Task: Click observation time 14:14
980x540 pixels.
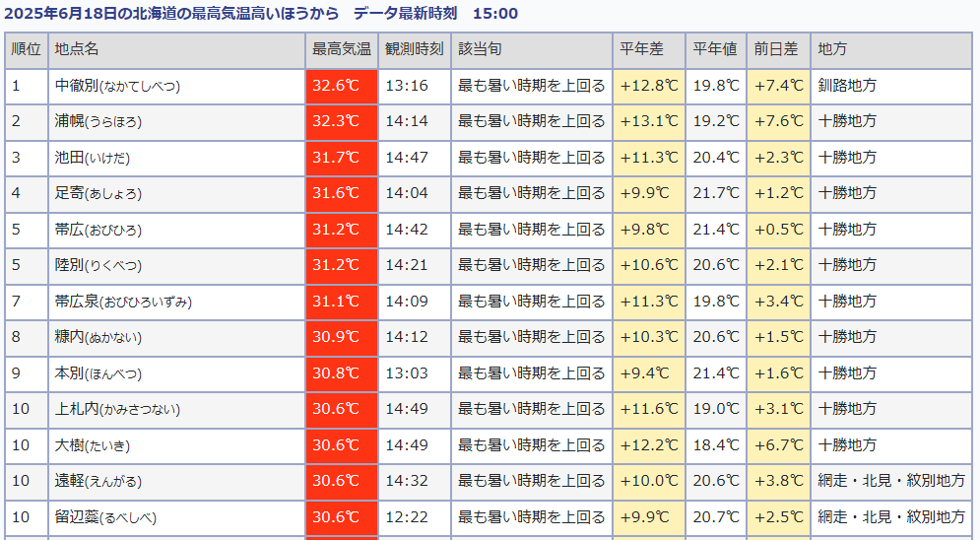Action: [407, 121]
